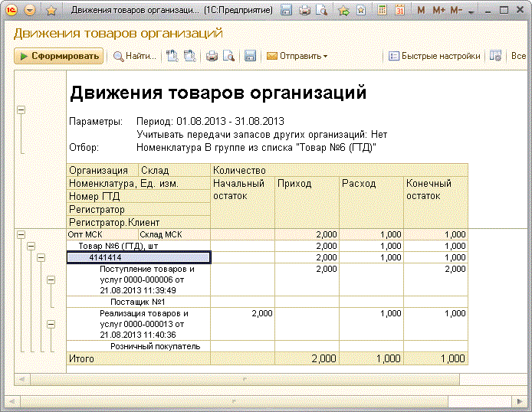Open history via star document icon
The width and height of the screenshot is (532, 412).
click(x=361, y=10)
